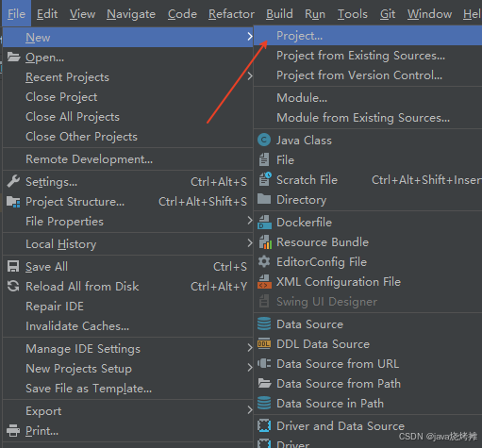Viewport: 482px width, 448px height.
Task: Select the XML Configuration File icon
Action: (264, 282)
